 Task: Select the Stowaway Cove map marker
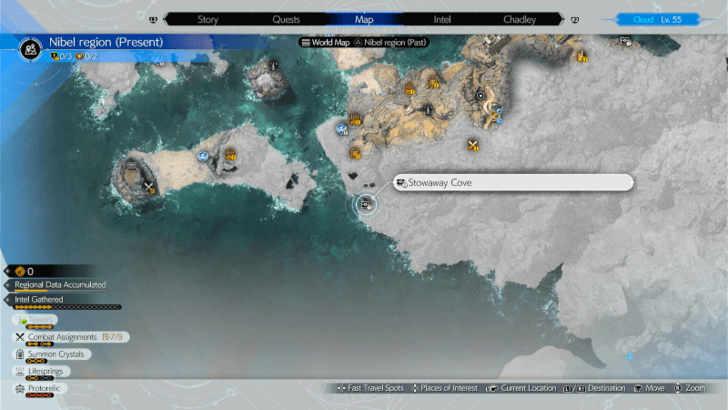pos(366,204)
